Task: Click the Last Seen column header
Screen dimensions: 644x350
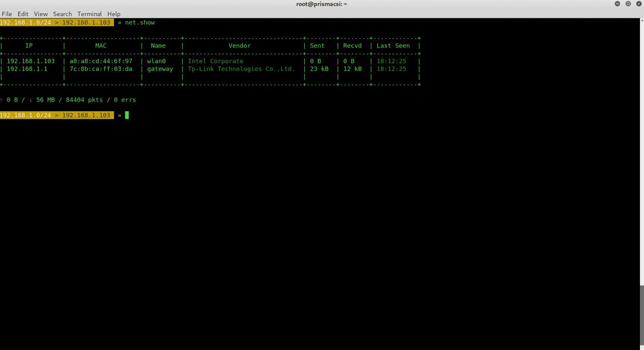Action: pyautogui.click(x=393, y=45)
